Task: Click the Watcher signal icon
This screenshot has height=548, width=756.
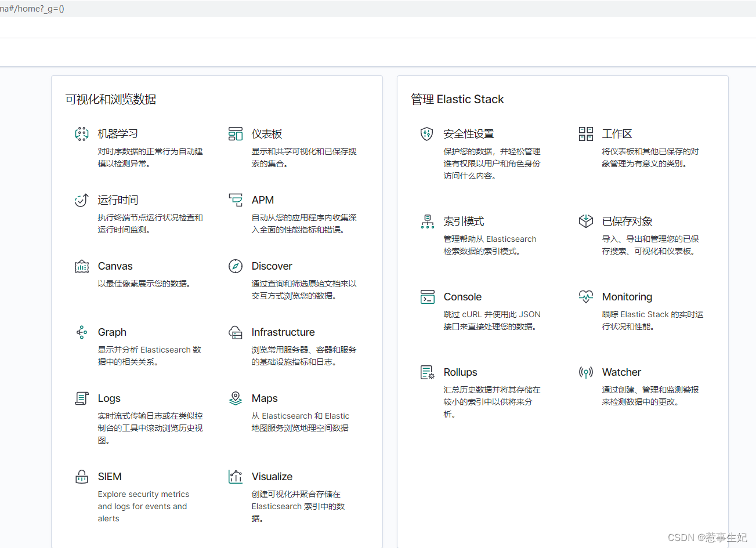Action: [586, 372]
